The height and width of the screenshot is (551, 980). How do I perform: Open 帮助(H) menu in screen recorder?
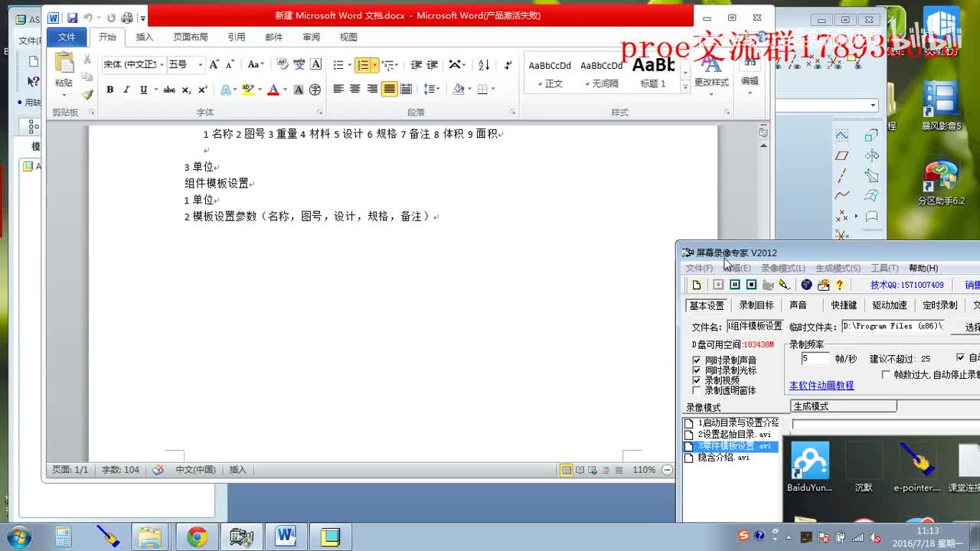pos(923,268)
